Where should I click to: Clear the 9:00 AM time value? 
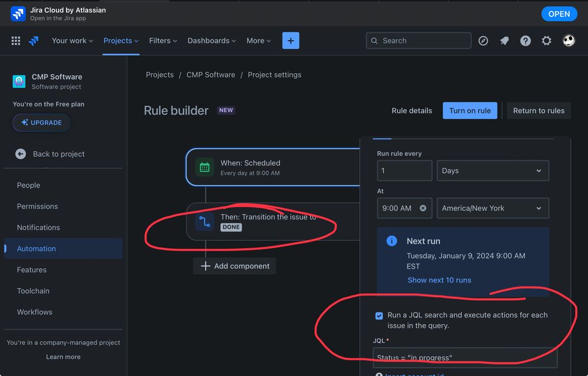point(423,208)
